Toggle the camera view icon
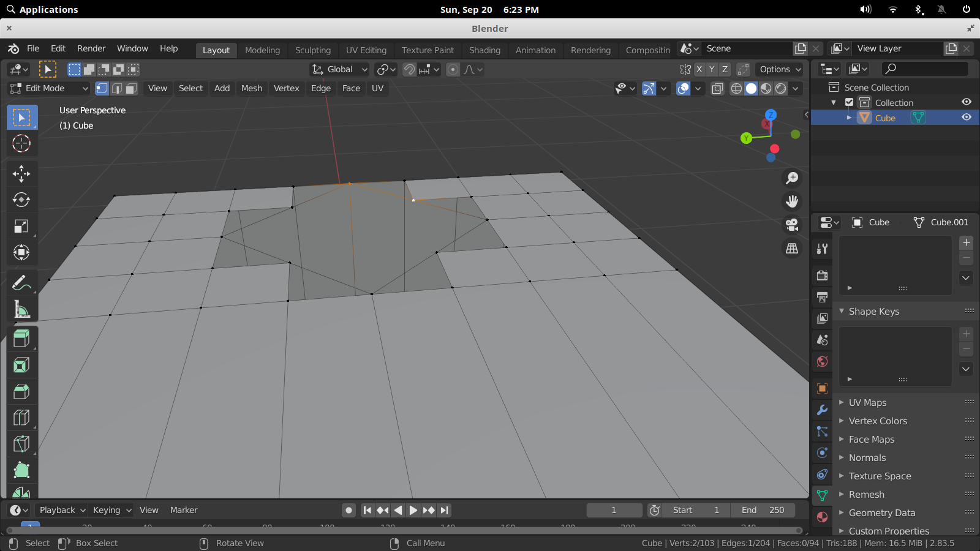The height and width of the screenshot is (551, 980). [792, 225]
